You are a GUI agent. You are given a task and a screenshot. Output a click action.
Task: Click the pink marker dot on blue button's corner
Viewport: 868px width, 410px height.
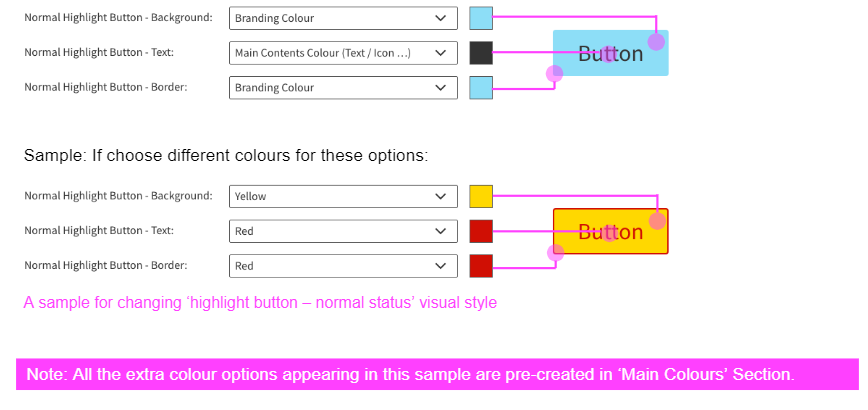pyautogui.click(x=656, y=41)
